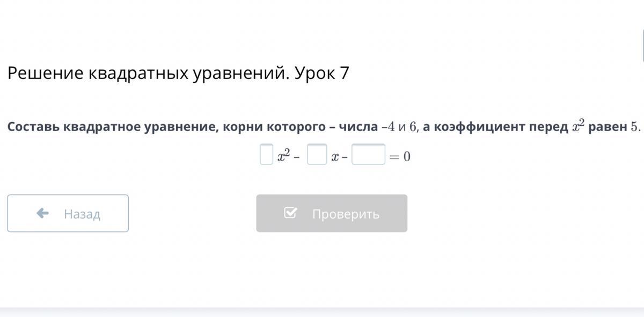Click the root value –4 in the task
Screen dimensions: 644x317
[x=388, y=127]
